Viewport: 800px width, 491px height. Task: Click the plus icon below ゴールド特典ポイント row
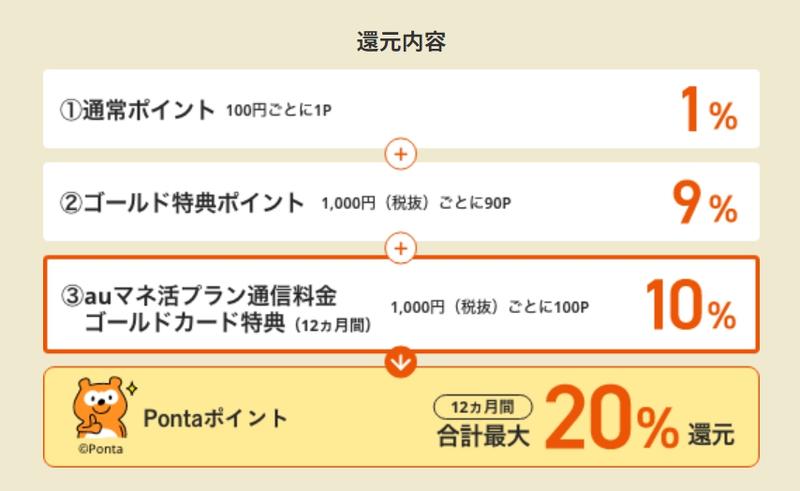[x=400, y=247]
